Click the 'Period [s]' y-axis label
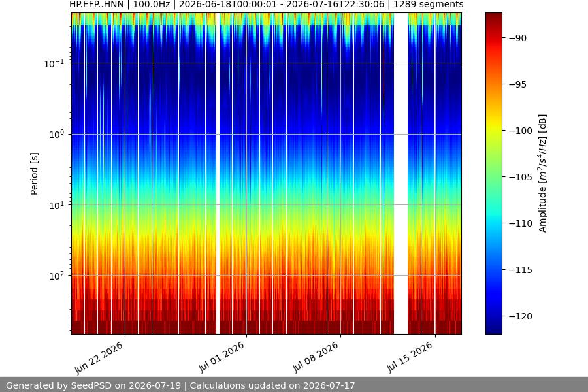Viewport: 588px width, 392px height. pos(34,174)
